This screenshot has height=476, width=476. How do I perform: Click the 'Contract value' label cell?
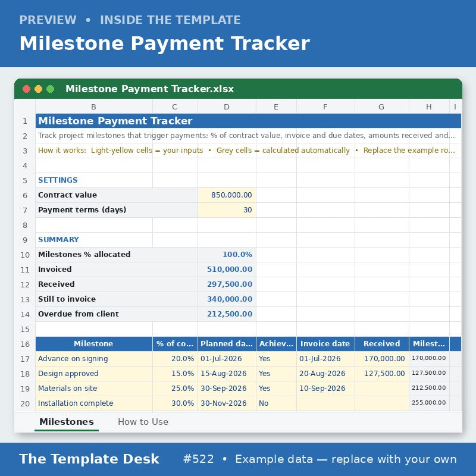click(117, 195)
